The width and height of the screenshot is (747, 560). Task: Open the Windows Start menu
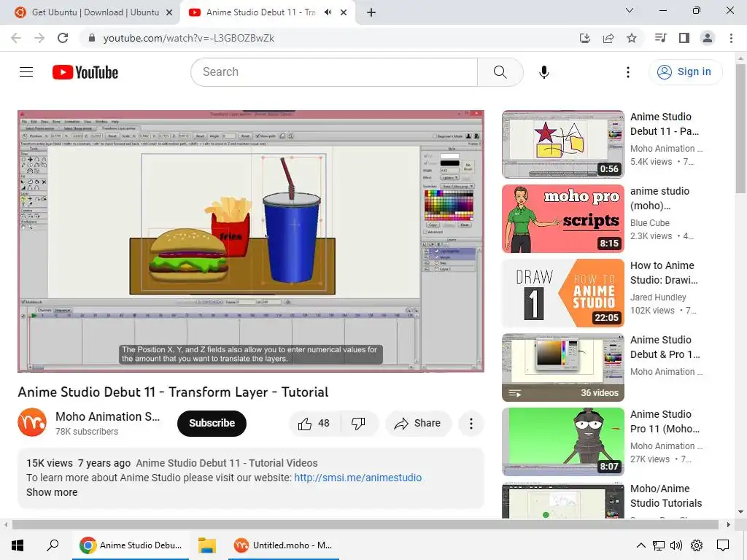click(18, 545)
